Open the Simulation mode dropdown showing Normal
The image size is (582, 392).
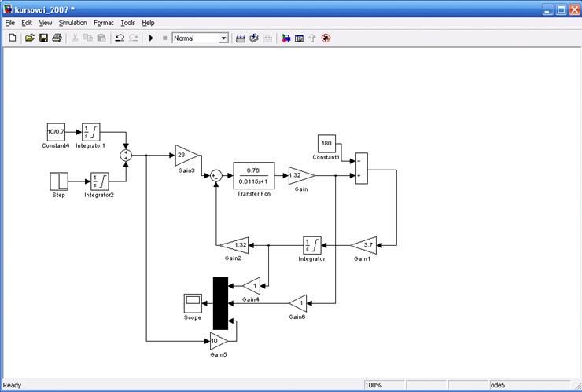tap(223, 38)
